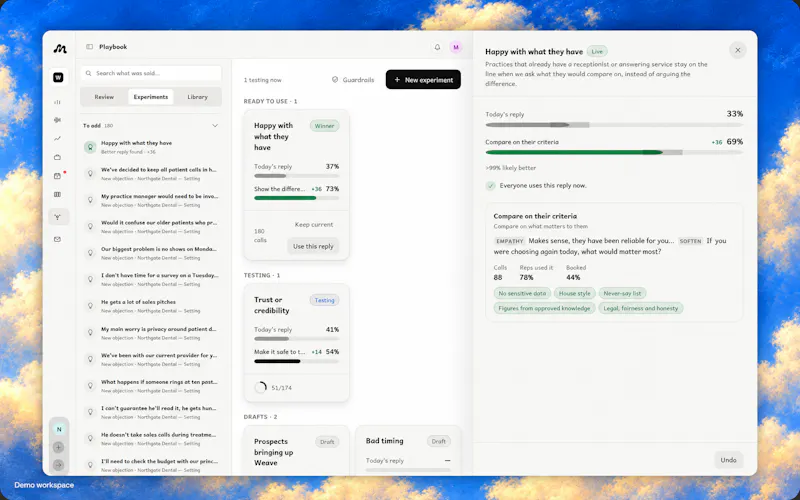
Task: Toggle the sidebar panel icon beside Playbook
Action: point(90,47)
